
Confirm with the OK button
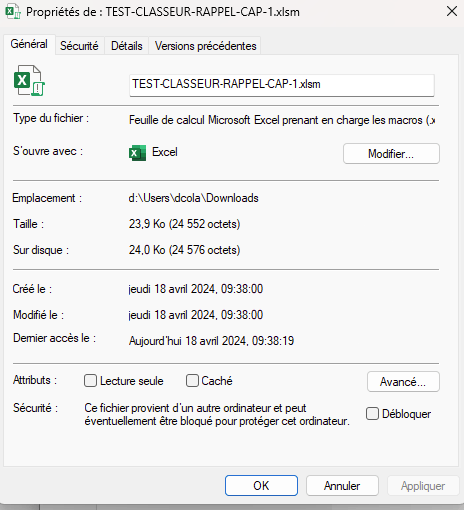point(261,486)
